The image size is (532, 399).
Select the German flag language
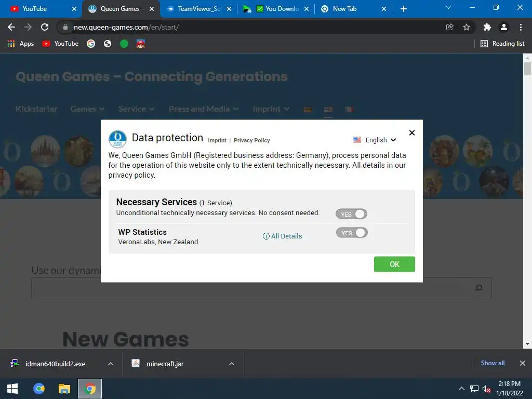pos(308,109)
